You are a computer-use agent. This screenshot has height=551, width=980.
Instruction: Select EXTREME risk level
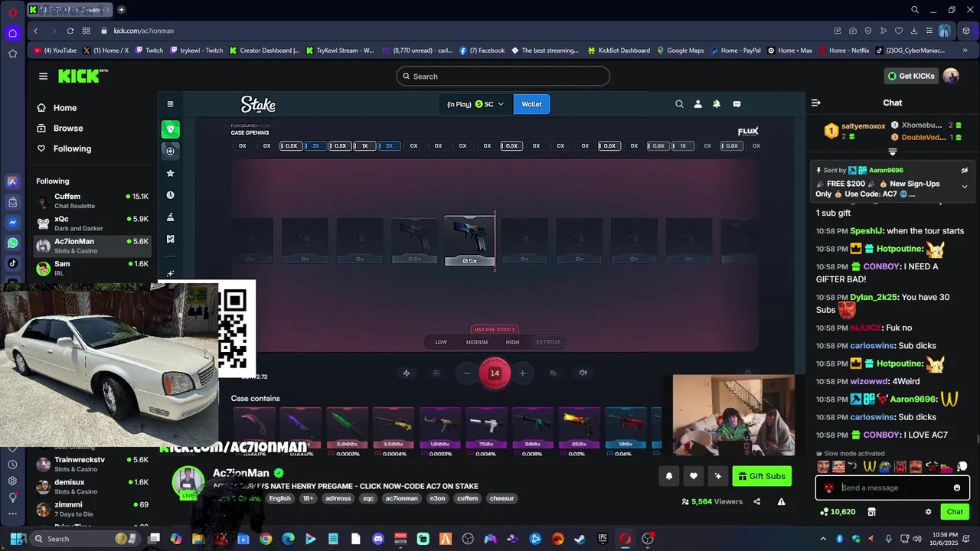pos(548,342)
